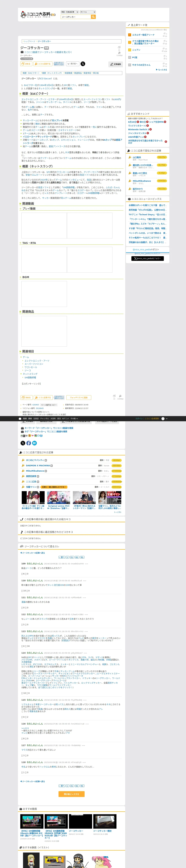
Task: Share on X near bottom social icons
Action: click(23, 443)
